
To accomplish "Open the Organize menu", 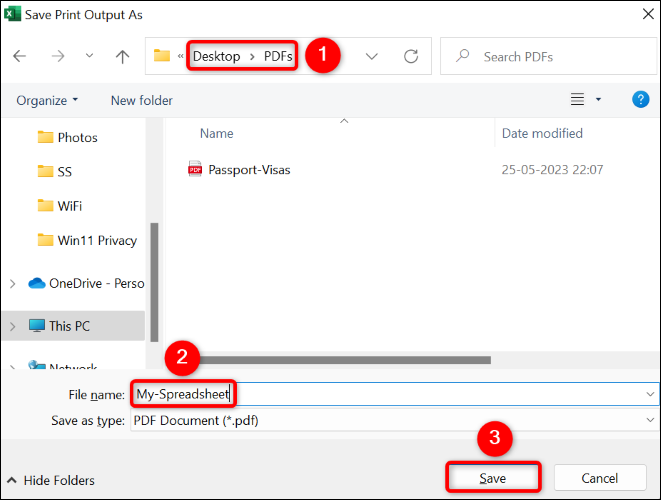I will [47, 100].
